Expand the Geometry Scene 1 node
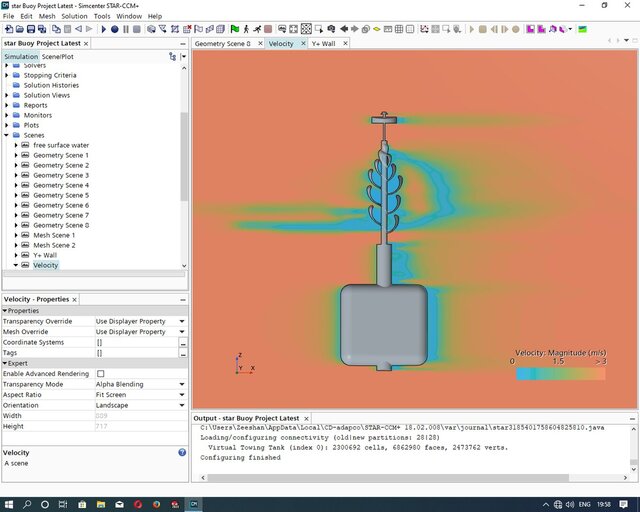 [16, 155]
